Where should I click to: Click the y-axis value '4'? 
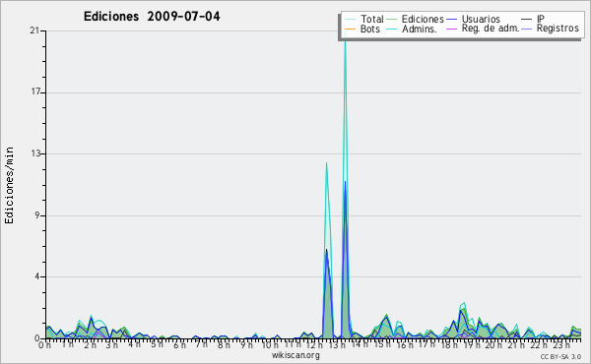coord(37,276)
